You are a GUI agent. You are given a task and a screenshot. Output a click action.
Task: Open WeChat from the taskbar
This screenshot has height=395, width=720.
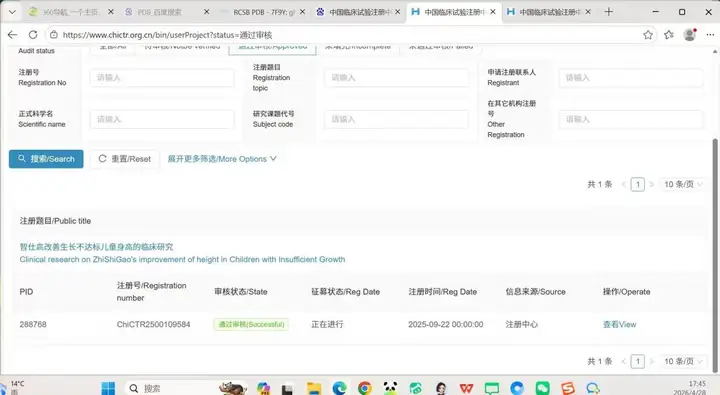click(x=542, y=389)
